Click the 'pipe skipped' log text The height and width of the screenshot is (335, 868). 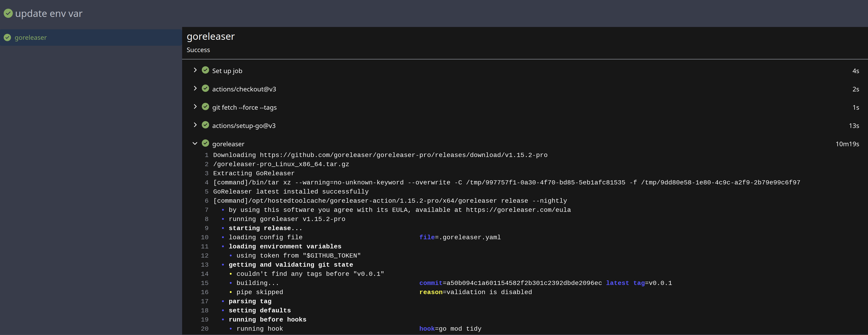tap(259, 292)
